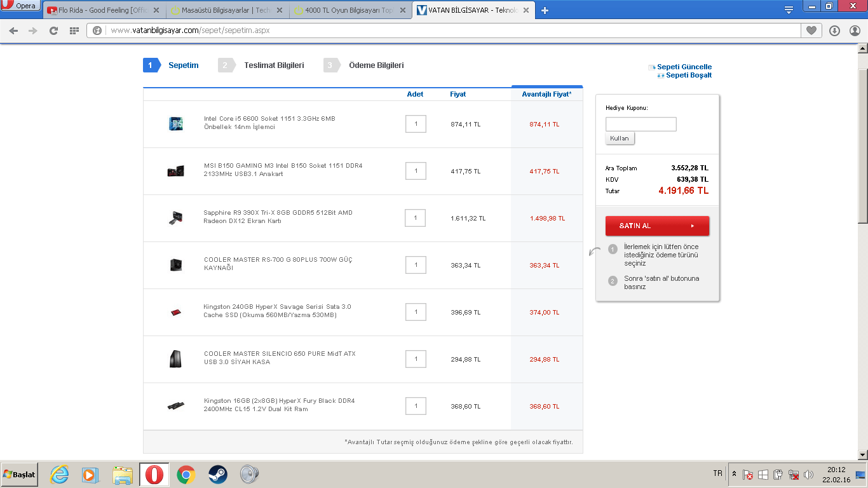Open the COOLER MASTER SILENCIO 650 link

[x=280, y=358]
